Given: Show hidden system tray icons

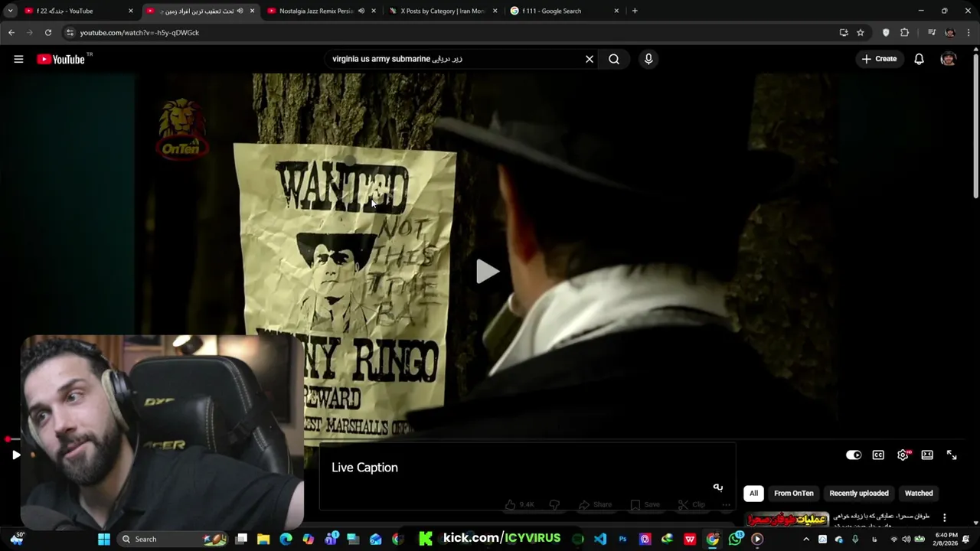Looking at the screenshot, I should coord(805,539).
